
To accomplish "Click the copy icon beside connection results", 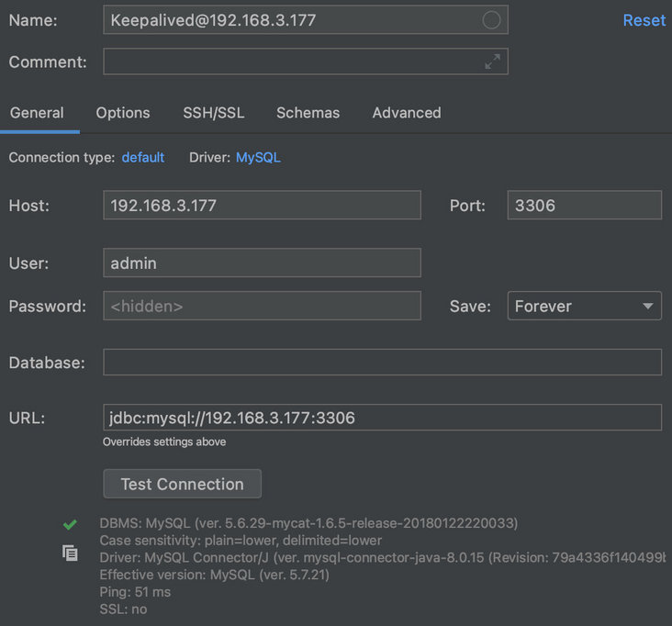I will point(70,553).
